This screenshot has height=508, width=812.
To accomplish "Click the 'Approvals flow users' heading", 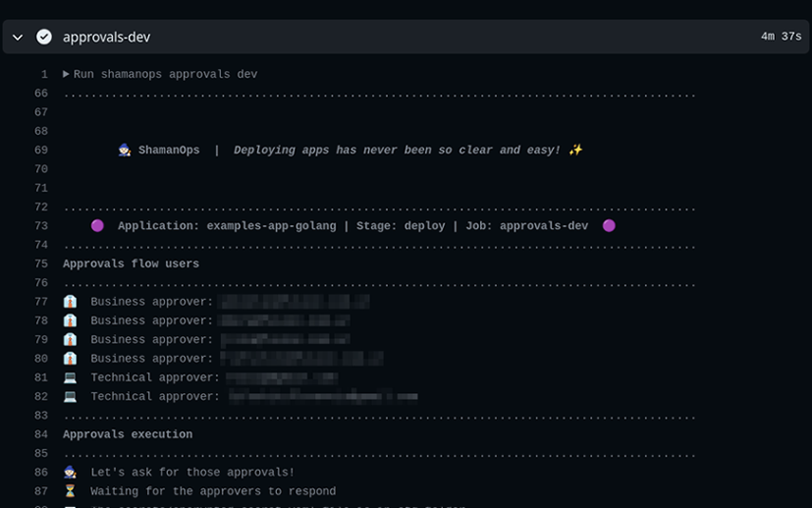I will 131,264.
